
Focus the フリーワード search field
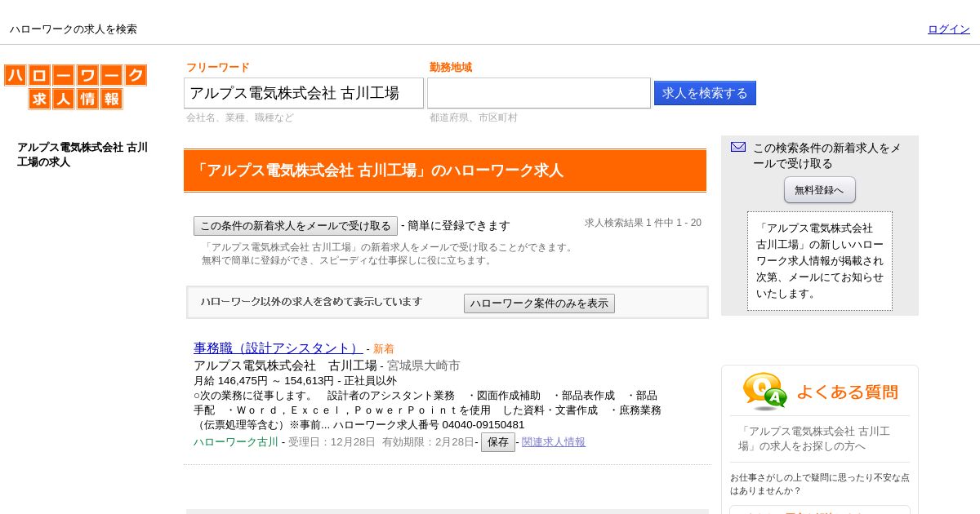[304, 93]
